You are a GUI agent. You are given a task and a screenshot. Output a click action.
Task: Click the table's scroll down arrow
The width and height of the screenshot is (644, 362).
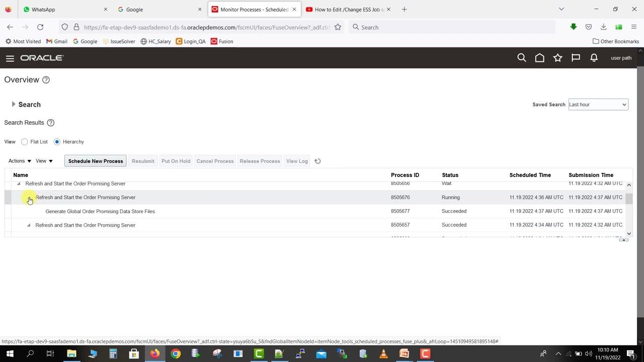(629, 233)
